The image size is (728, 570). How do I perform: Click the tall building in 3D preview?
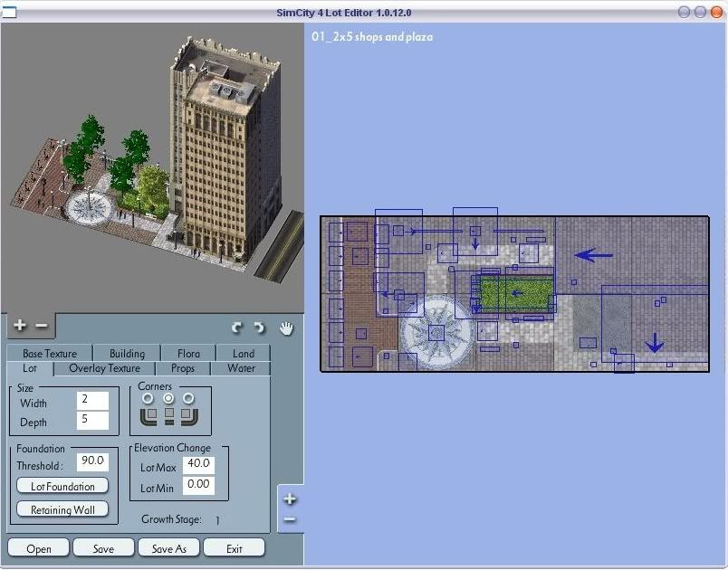[x=225, y=153]
